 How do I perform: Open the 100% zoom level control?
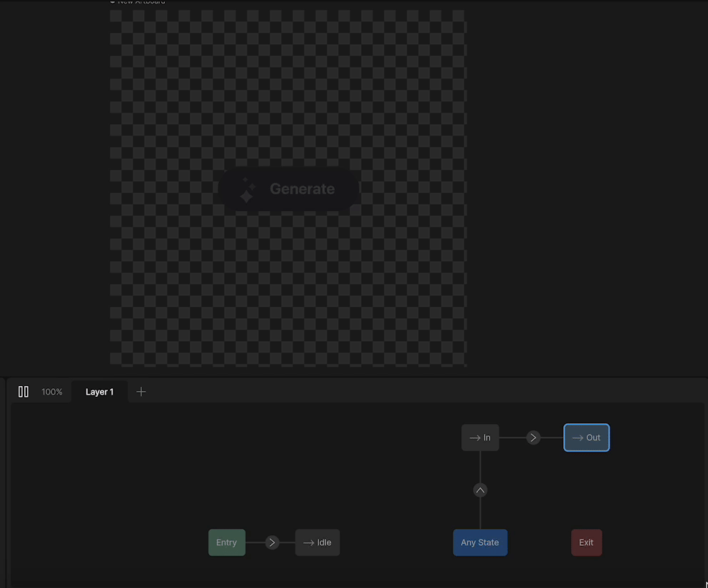coord(52,392)
